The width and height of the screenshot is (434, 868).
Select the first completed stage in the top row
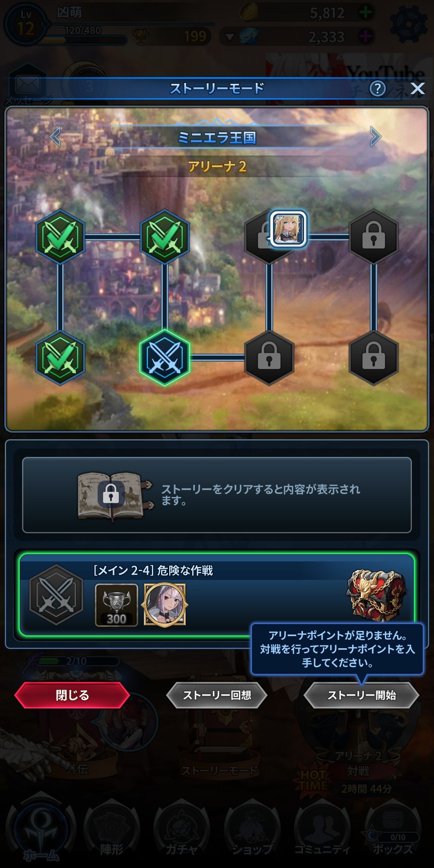point(60,237)
